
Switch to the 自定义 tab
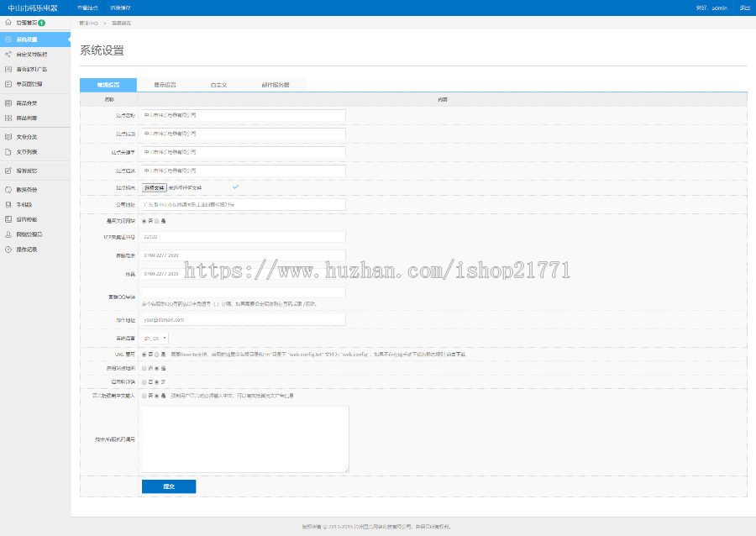click(219, 85)
